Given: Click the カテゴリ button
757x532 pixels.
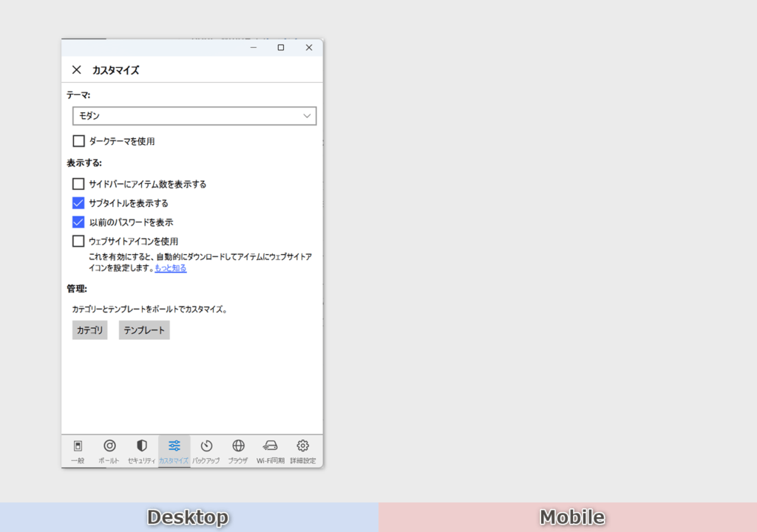Looking at the screenshot, I should coord(89,330).
